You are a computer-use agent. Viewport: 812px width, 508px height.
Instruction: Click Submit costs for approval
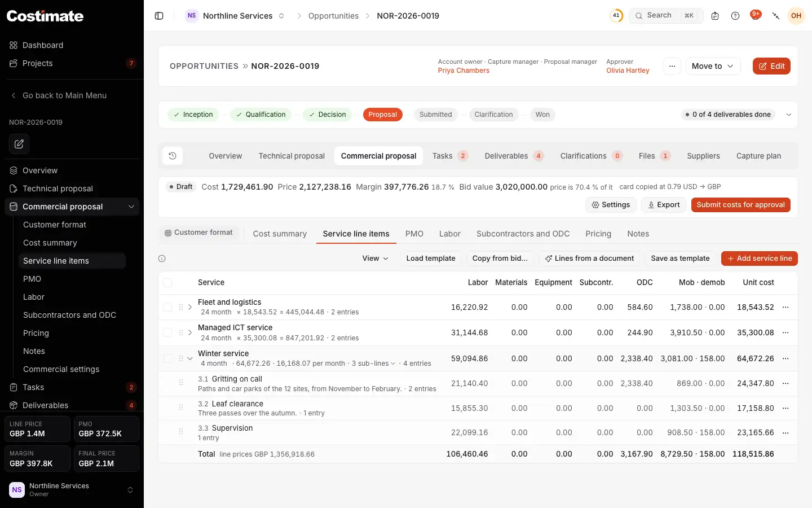(x=740, y=205)
